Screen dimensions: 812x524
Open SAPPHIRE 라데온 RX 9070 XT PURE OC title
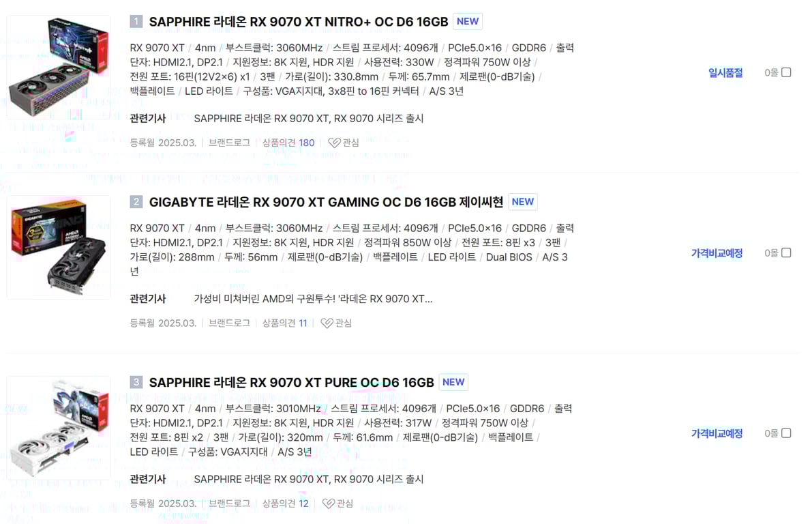click(292, 383)
